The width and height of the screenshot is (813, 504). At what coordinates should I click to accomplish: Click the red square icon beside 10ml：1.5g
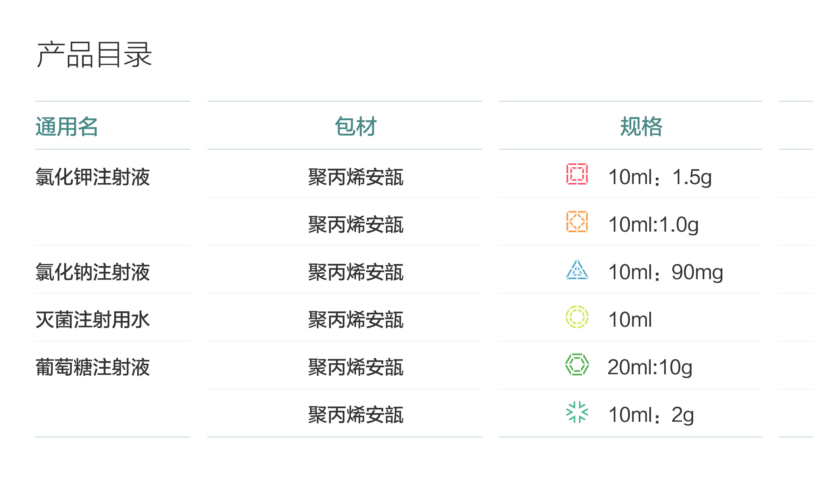[x=577, y=174]
